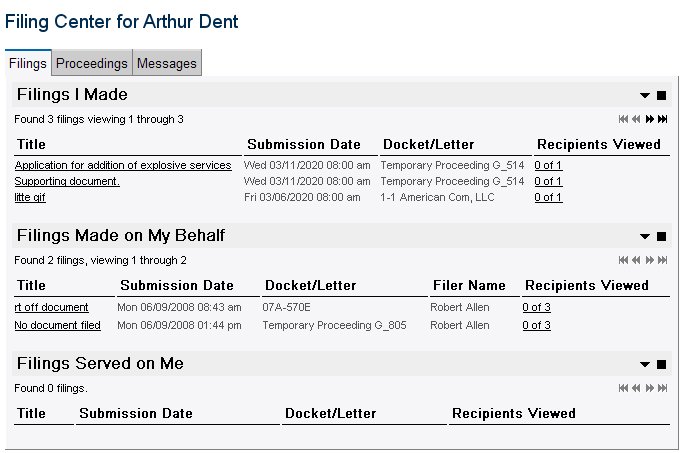Image resolution: width=682 pixels, height=453 pixels.
Task: Collapse the Filings Served on Me arrow
Action: click(645, 364)
